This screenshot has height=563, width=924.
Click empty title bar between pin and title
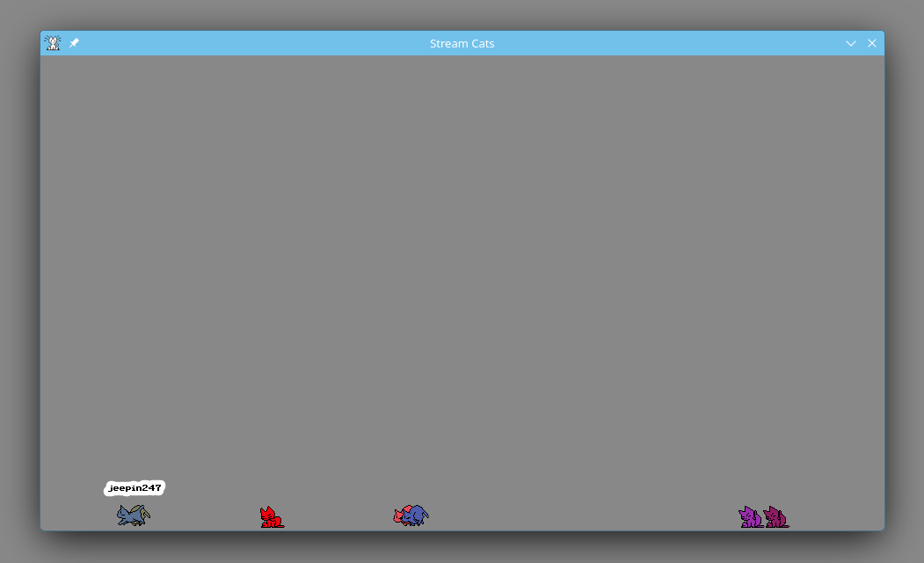246,43
